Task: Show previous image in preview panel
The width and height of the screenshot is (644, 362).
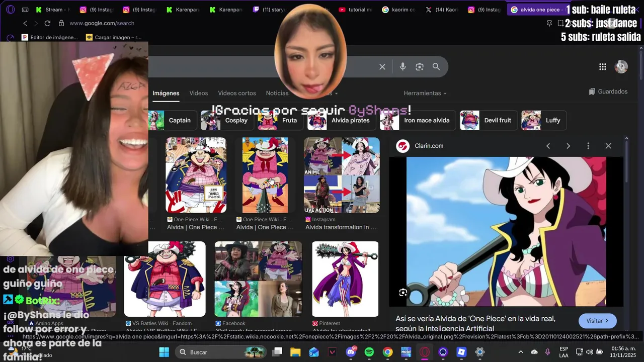Action: (x=548, y=146)
